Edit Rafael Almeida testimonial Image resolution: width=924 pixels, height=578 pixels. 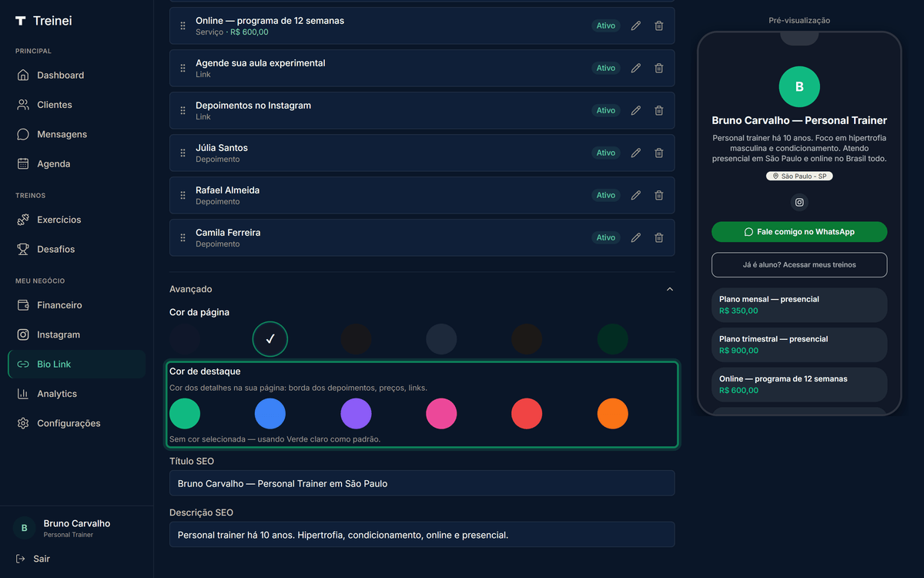coord(636,195)
